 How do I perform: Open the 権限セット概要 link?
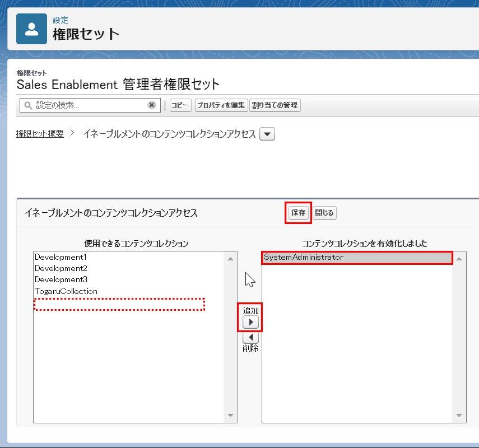pyautogui.click(x=40, y=134)
